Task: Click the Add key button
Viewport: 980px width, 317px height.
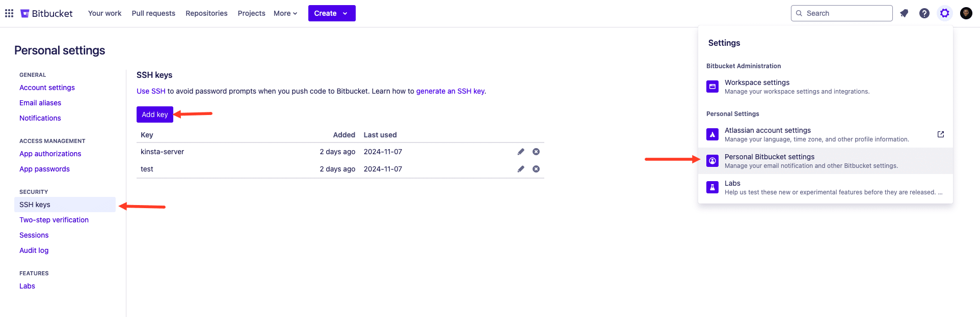Action: (x=154, y=114)
